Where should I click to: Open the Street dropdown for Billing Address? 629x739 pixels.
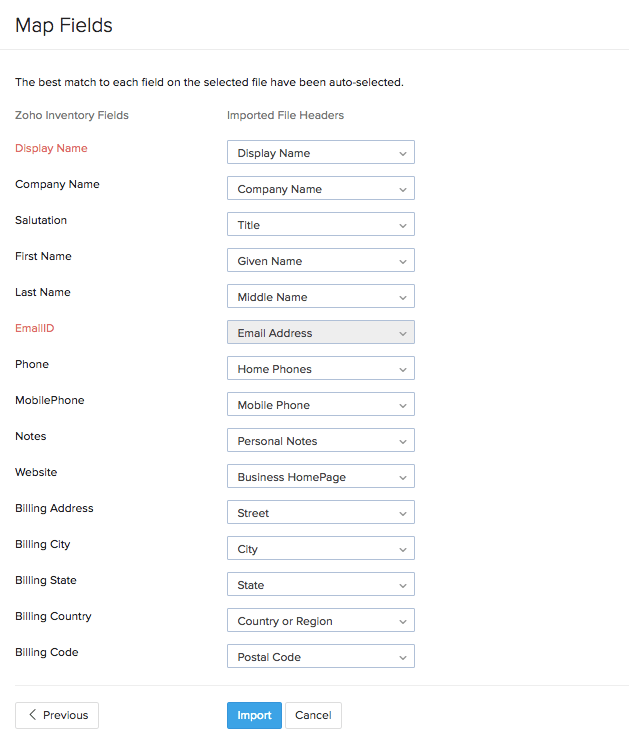tap(320, 513)
